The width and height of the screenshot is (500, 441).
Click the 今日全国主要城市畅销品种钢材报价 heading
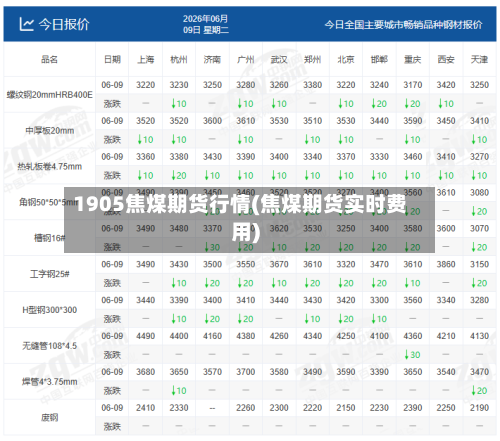click(403, 25)
